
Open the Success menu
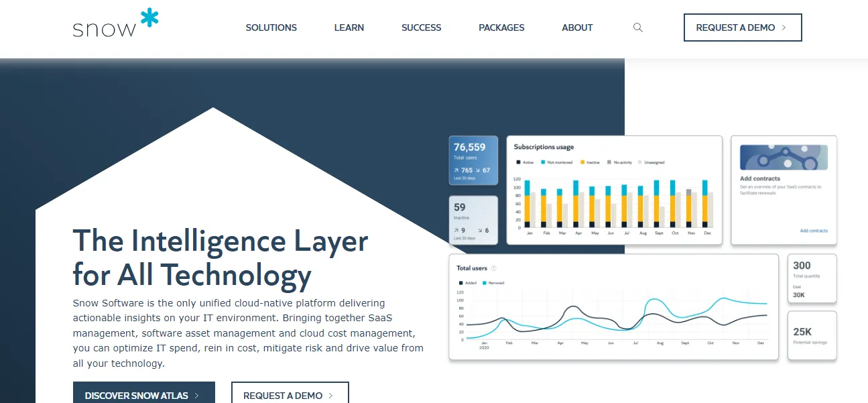click(421, 27)
